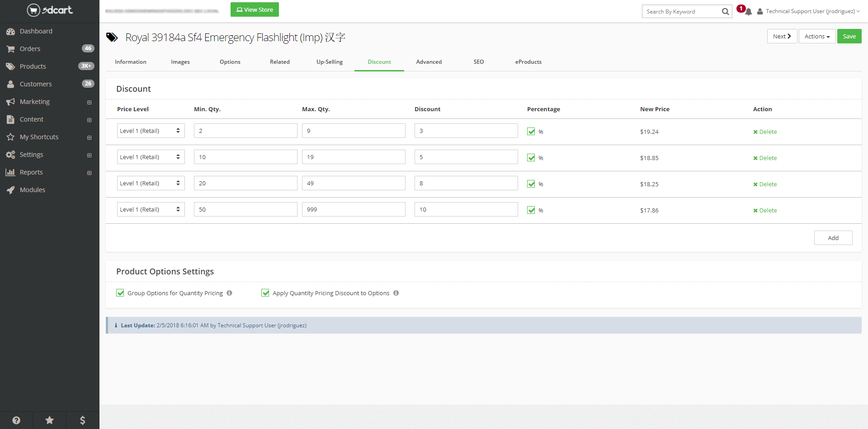
Task: Open the Actions dropdown menu
Action: pyautogui.click(x=817, y=37)
